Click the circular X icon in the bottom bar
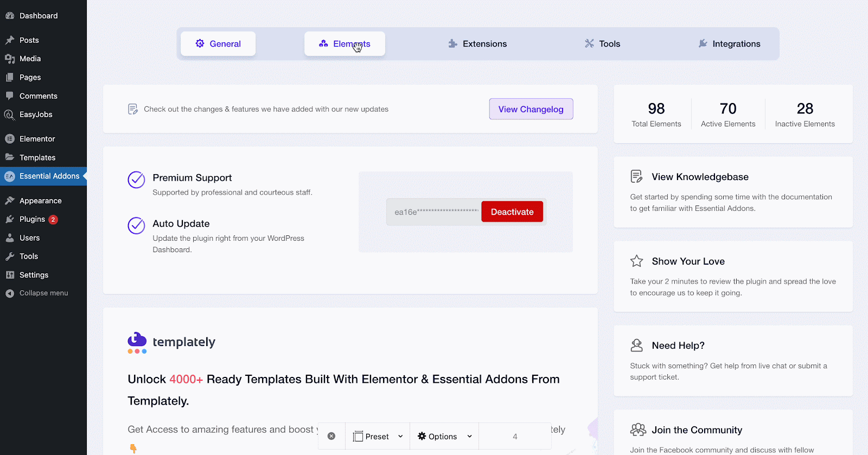This screenshot has width=868, height=455. point(331,436)
